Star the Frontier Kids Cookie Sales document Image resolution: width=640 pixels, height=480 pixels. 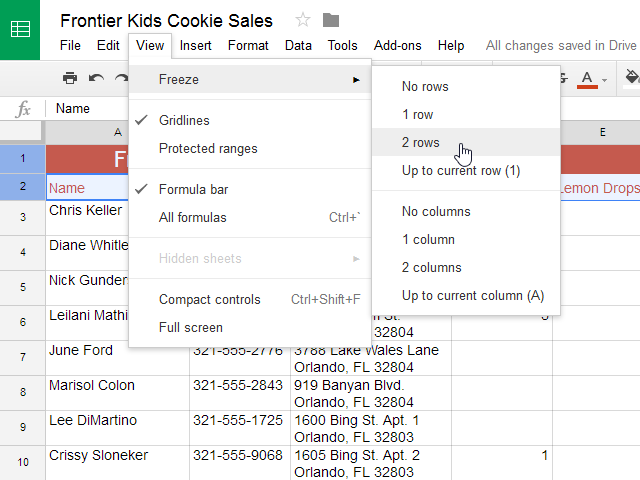click(x=304, y=20)
